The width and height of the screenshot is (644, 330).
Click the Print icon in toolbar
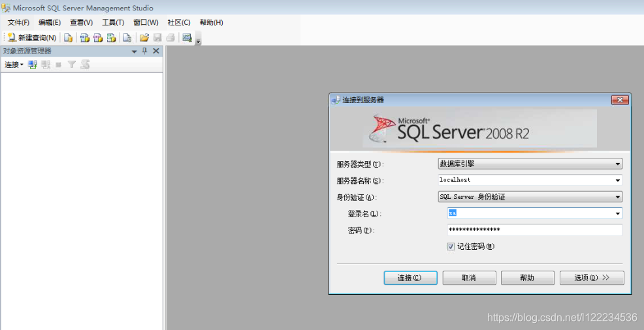point(170,38)
